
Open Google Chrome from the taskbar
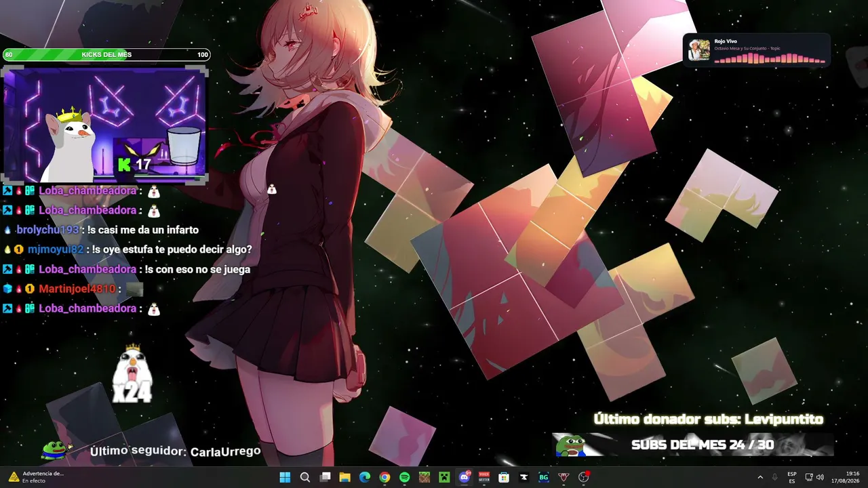(384, 477)
